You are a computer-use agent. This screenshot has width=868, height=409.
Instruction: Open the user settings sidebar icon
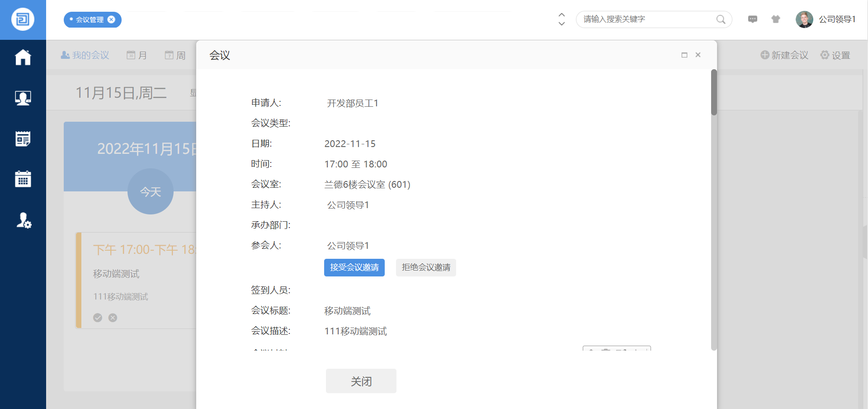[24, 220]
